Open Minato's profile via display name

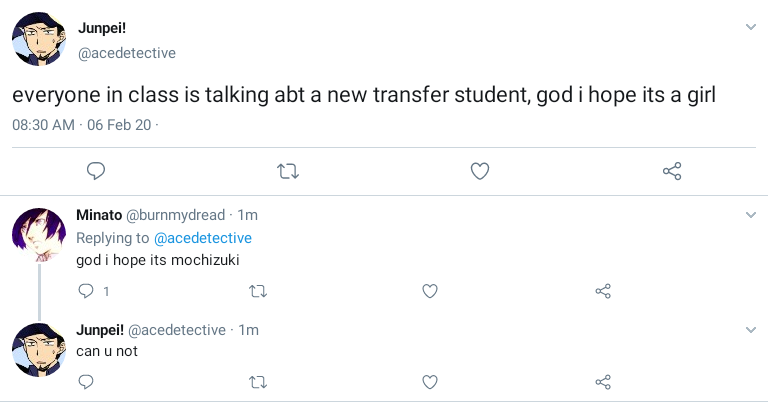(98, 215)
